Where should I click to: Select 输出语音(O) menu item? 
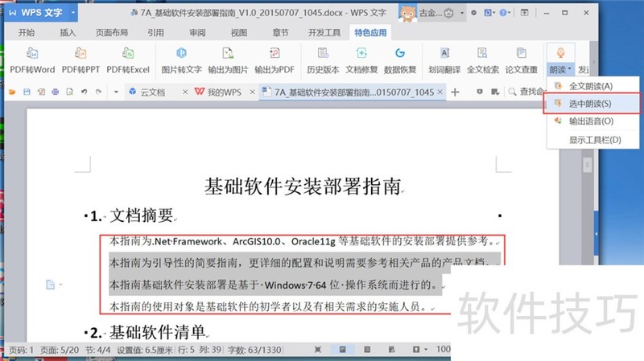tap(592, 121)
